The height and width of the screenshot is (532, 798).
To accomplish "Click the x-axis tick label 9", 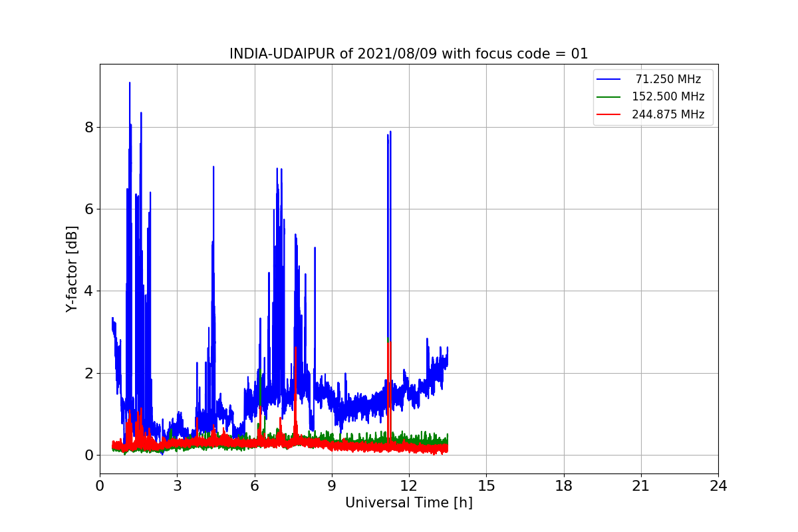I will point(332,486).
